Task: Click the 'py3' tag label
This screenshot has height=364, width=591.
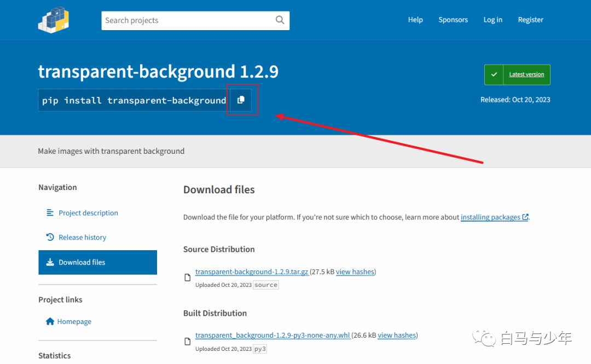Action: 260,349
